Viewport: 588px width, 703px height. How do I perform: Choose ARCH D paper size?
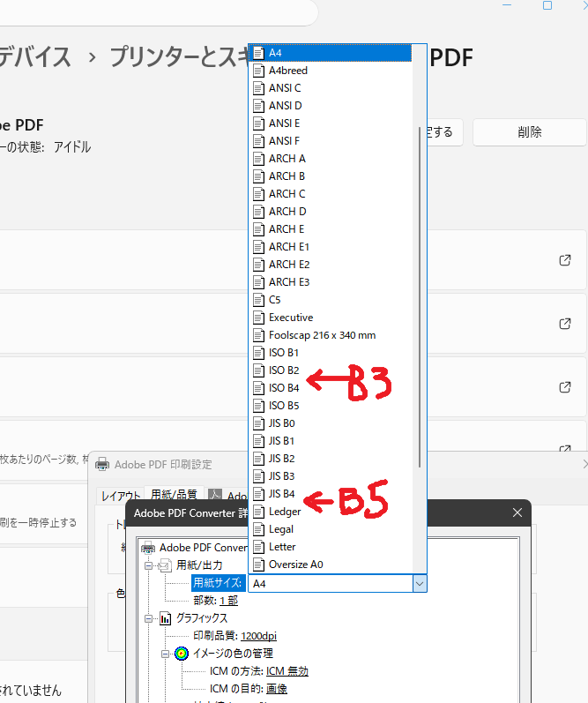[331, 212]
